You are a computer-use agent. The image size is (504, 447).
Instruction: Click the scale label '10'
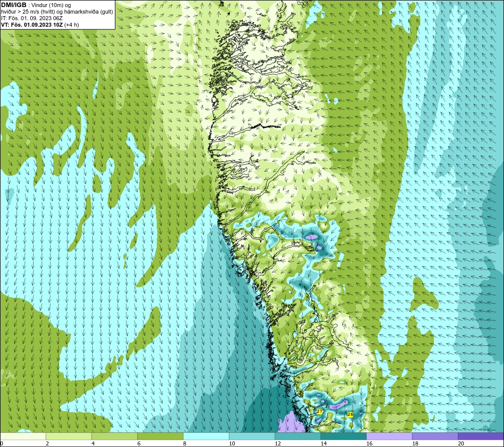click(232, 443)
